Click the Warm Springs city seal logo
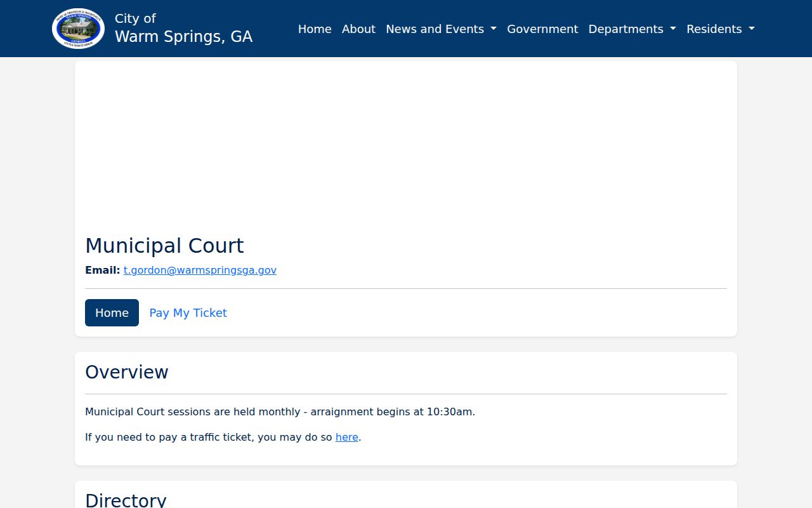 click(x=78, y=29)
